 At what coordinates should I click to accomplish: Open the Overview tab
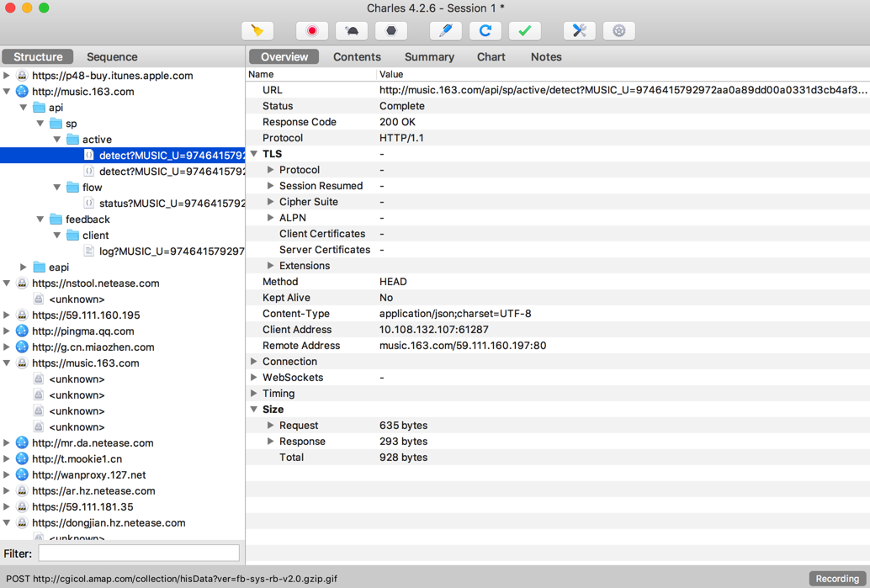[284, 56]
